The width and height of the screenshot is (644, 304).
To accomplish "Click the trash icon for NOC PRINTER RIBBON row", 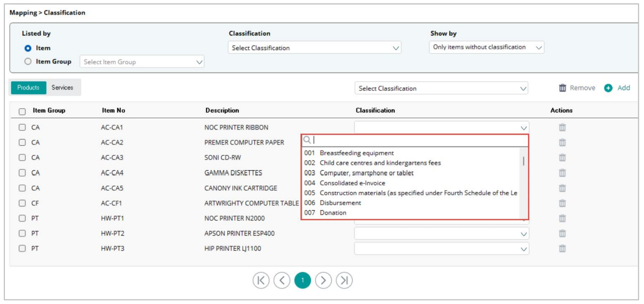I will coord(562,127).
